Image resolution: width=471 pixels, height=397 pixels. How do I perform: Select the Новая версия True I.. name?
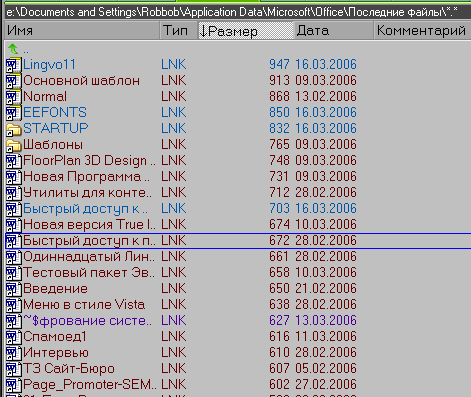89,225
